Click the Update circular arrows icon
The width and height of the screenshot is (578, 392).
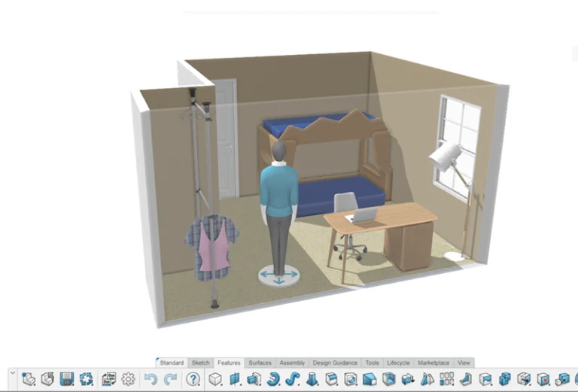point(87,379)
